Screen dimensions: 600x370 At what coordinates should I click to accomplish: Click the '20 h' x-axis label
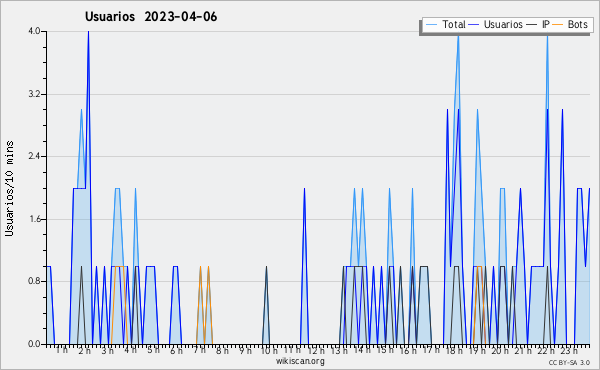[500, 351]
